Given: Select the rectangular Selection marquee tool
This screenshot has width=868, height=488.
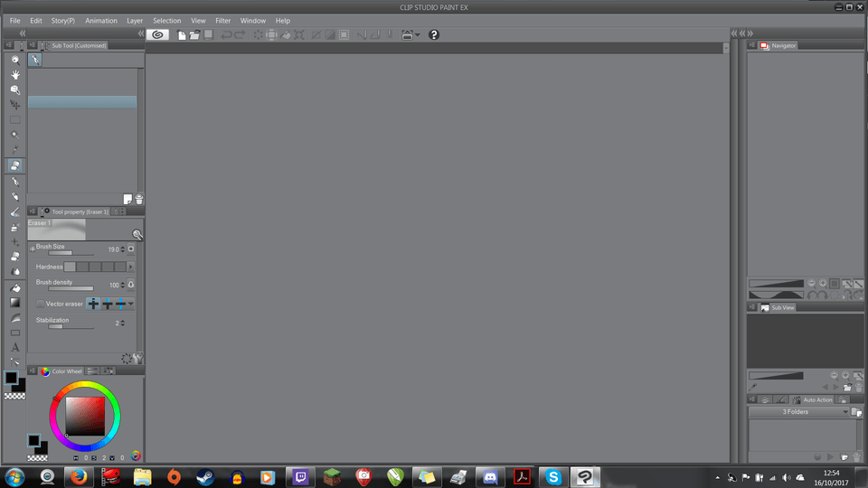Looking at the screenshot, I should pos(15,119).
